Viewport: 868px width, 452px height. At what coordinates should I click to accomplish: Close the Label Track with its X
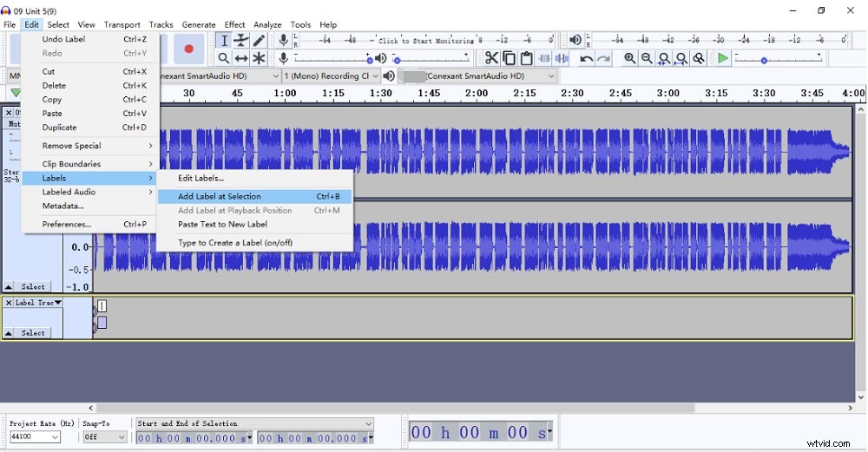[x=9, y=303]
